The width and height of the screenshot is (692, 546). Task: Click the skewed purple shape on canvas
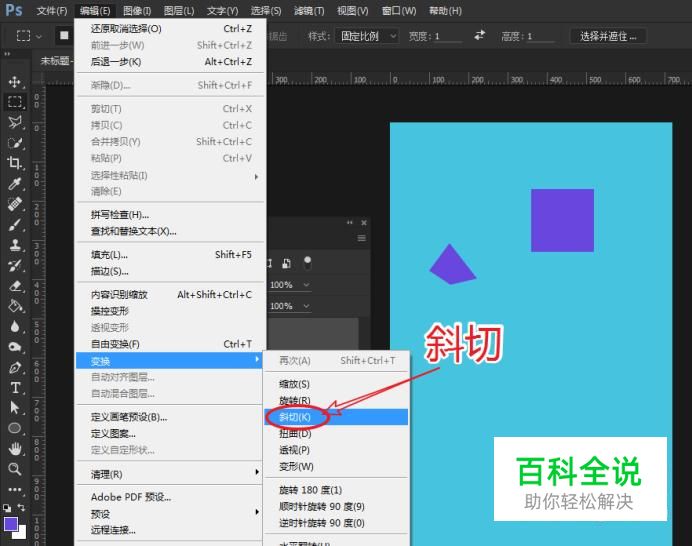[x=452, y=266]
